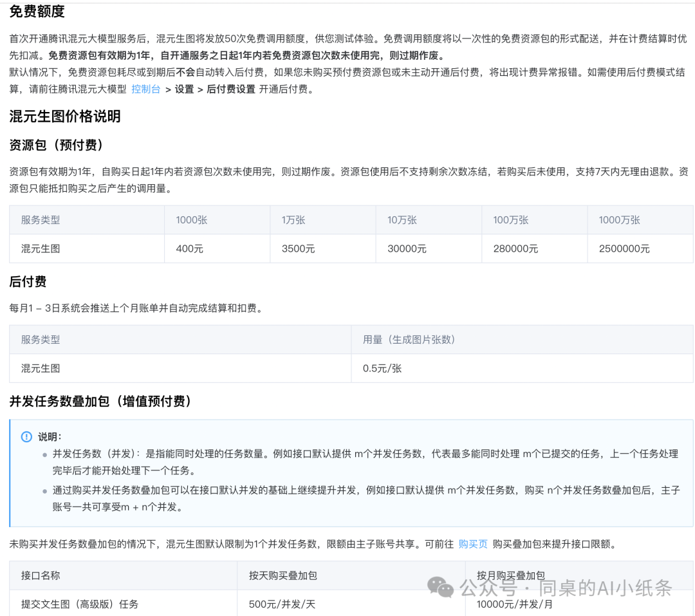Viewport: 695px width, 616px height.
Task: Select the 免费额度 heading
Action: point(37,11)
